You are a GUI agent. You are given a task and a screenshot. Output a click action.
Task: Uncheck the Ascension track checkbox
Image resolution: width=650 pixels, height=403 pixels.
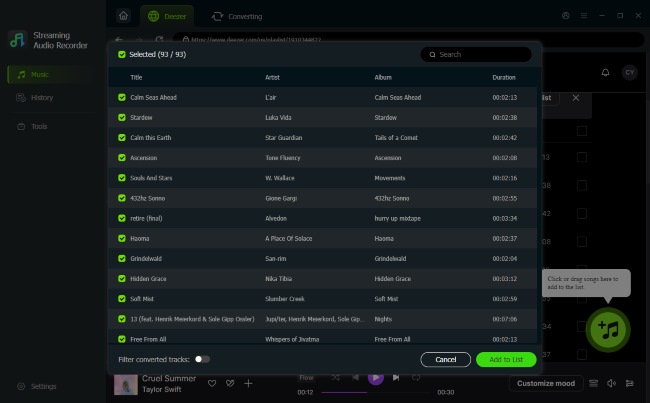pyautogui.click(x=122, y=158)
